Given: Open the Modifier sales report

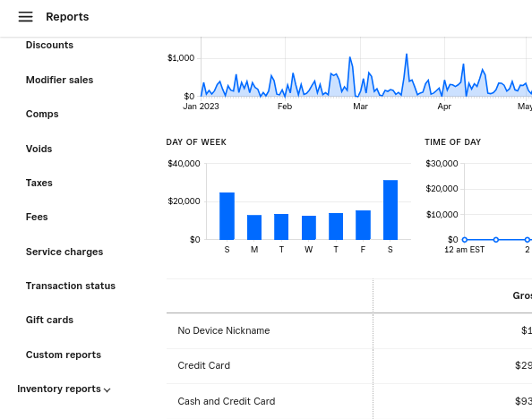Looking at the screenshot, I should point(59,80).
